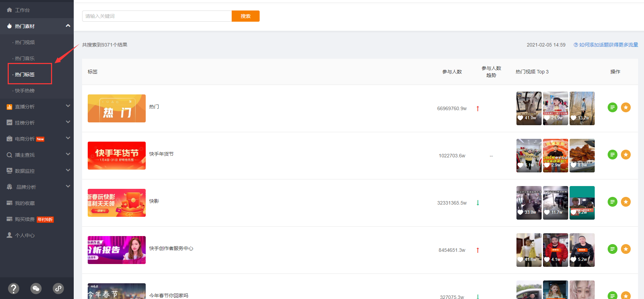The width and height of the screenshot is (644, 299).
Task: Open the 快手创作者服务中心 tag name link
Action: click(171, 248)
